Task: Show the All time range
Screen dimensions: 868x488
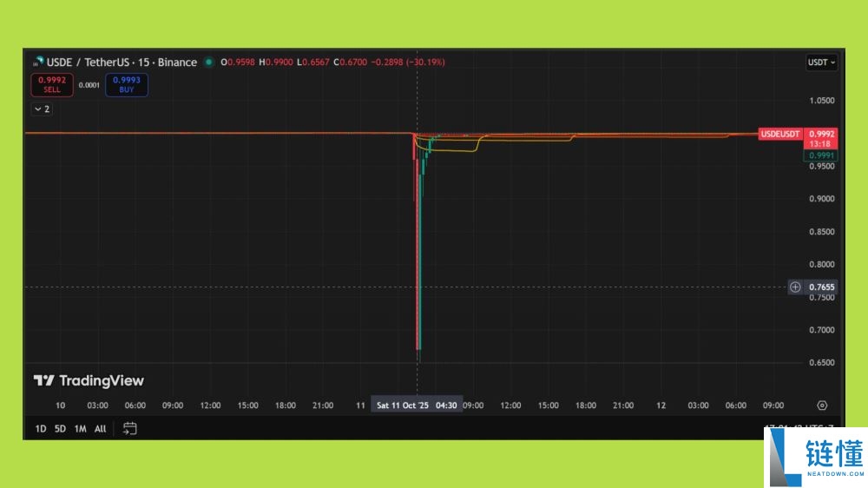Action: pyautogui.click(x=101, y=428)
